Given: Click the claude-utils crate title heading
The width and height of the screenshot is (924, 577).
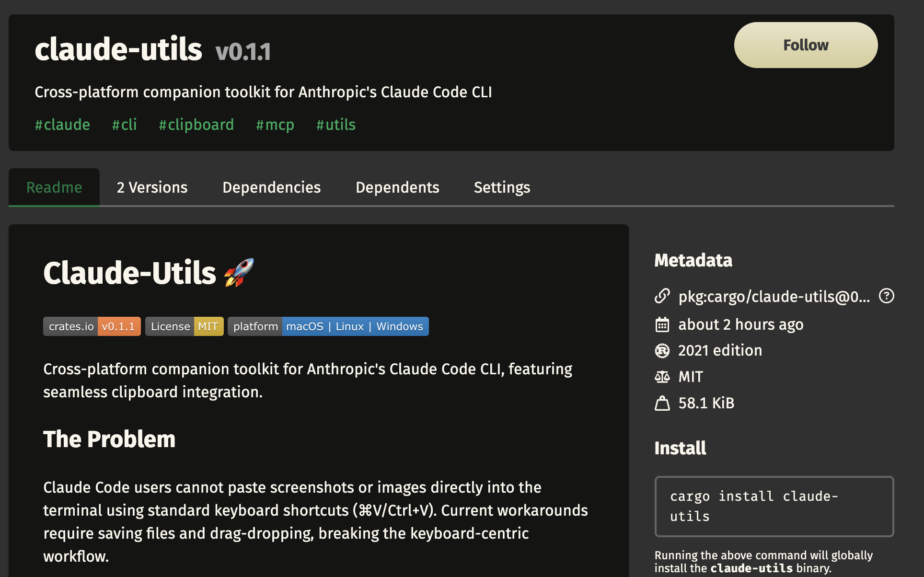Looking at the screenshot, I should pyautogui.click(x=118, y=49).
